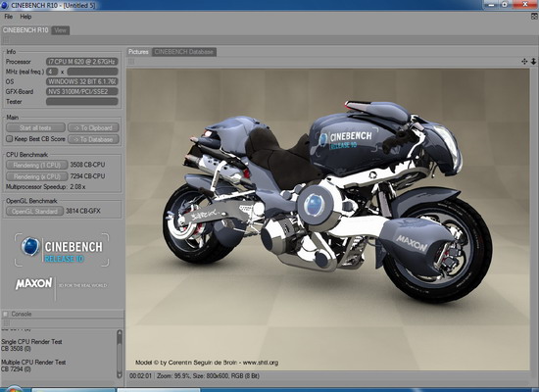539x392 pixels.
Task: Click the grip icon under Console header
Action: [6, 322]
